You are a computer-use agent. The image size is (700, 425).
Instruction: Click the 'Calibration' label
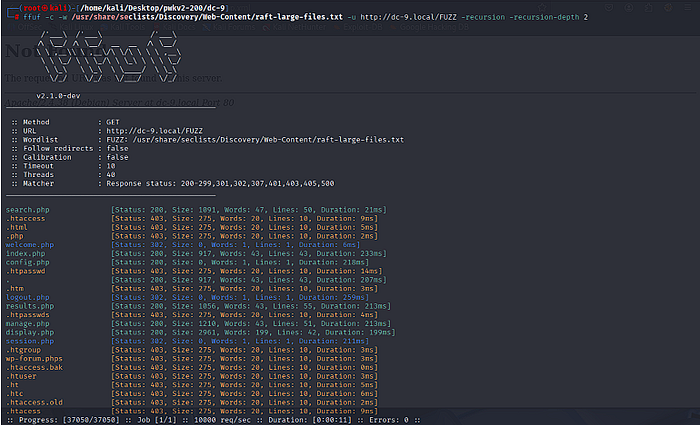[47, 157]
